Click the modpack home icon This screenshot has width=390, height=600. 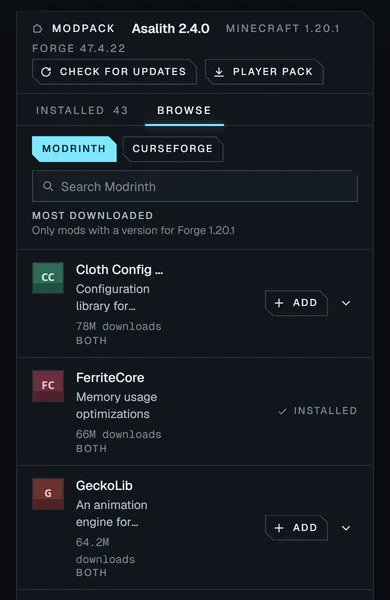pos(38,28)
